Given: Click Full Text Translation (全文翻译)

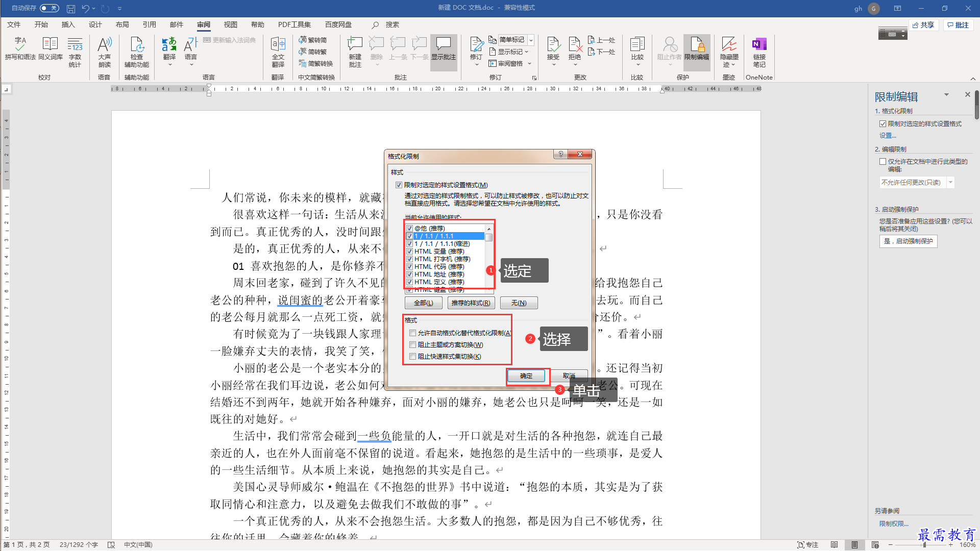Looking at the screenshot, I should [278, 52].
